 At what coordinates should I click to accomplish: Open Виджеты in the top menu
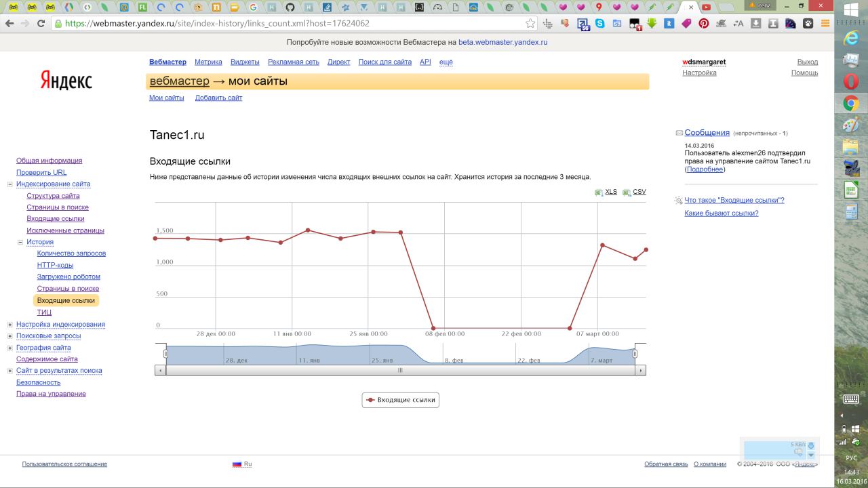click(x=245, y=62)
